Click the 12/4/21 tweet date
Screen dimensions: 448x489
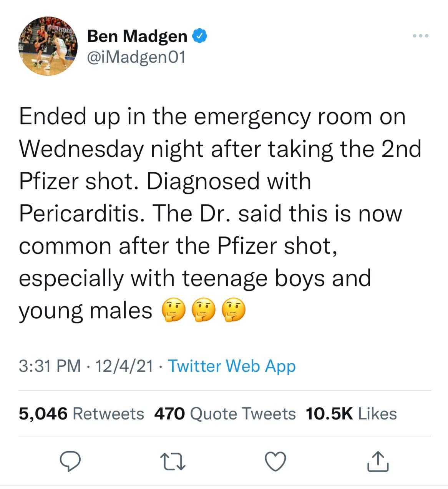pos(124,366)
